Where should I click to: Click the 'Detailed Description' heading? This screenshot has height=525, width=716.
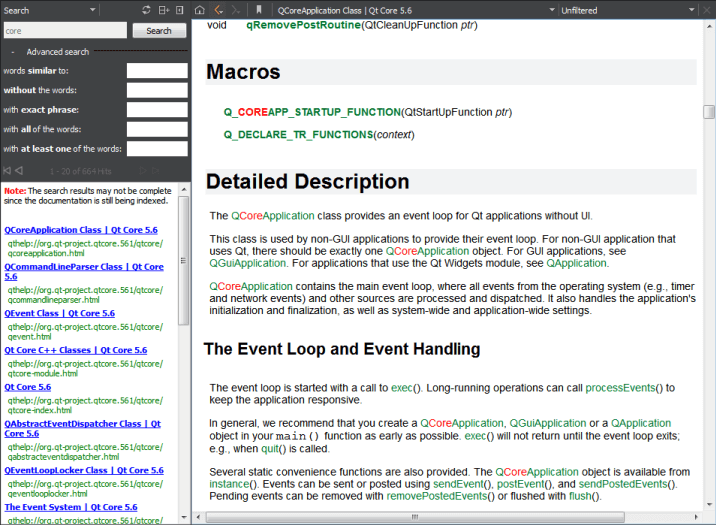(307, 182)
